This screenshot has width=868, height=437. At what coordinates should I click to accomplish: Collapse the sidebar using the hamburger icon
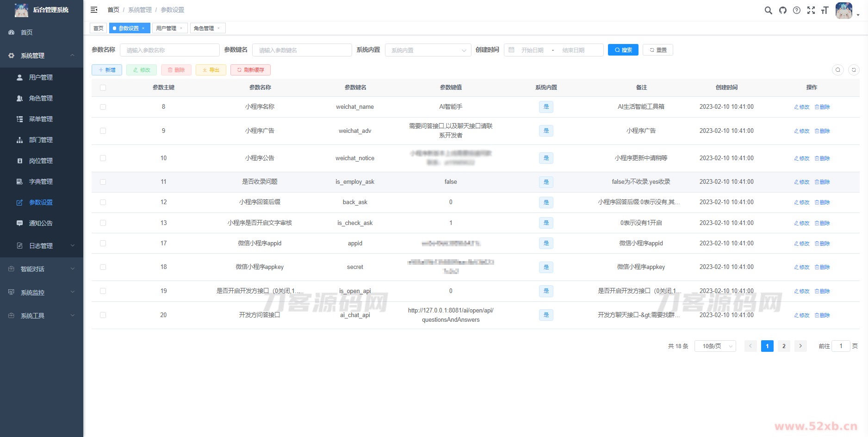pyautogui.click(x=94, y=10)
